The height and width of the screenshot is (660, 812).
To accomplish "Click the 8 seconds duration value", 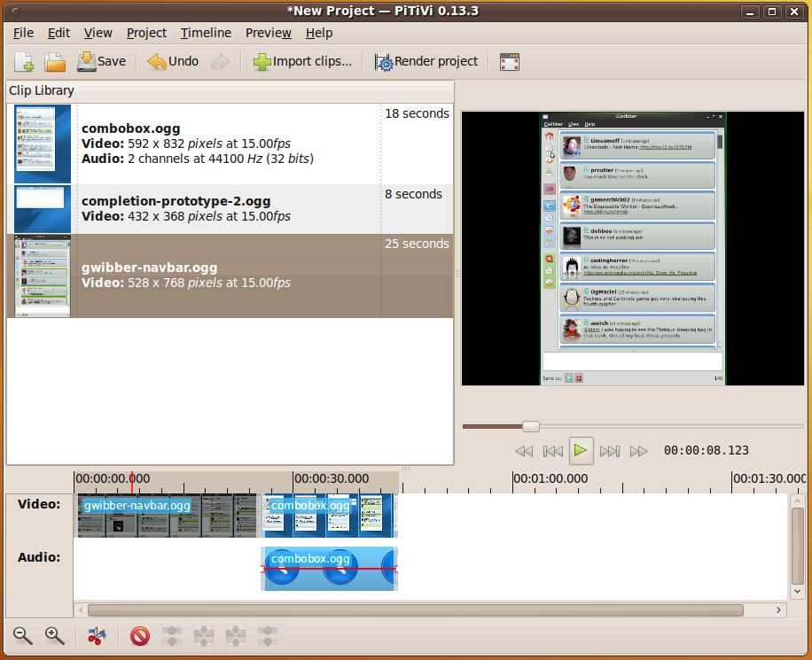I will (413, 194).
